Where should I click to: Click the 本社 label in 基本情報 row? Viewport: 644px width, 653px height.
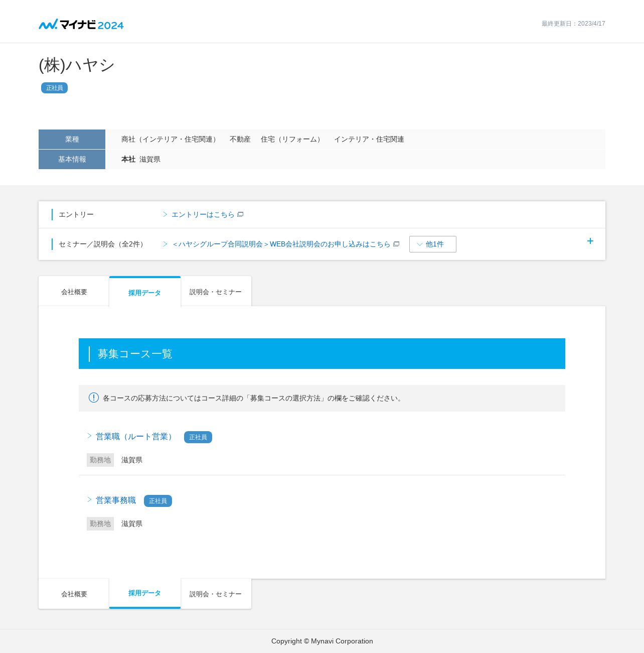128,159
